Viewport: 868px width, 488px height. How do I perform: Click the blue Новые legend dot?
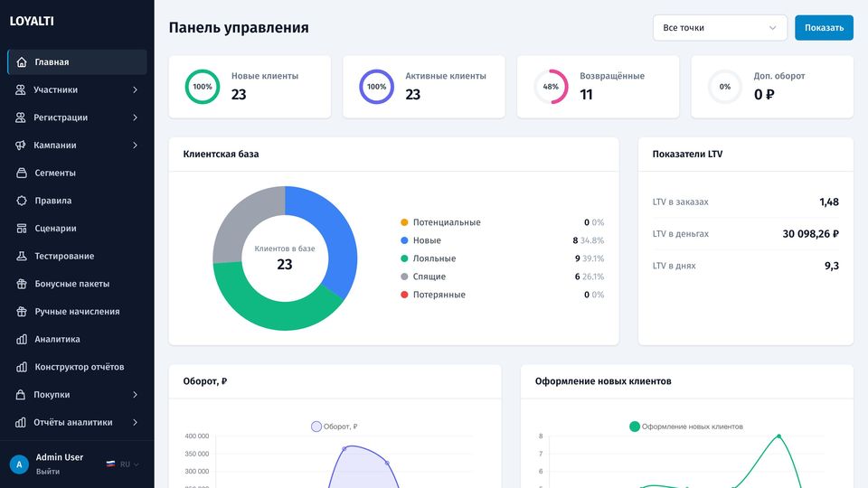[x=404, y=240]
